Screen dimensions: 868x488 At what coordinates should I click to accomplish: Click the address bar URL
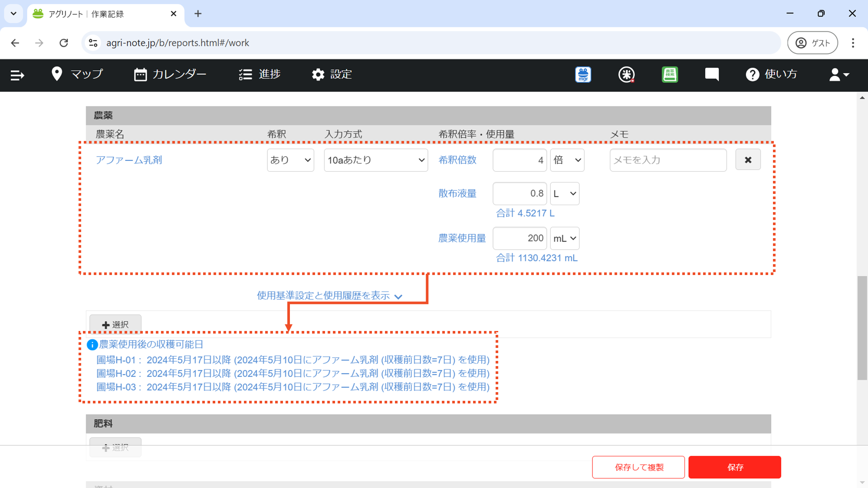click(x=178, y=43)
